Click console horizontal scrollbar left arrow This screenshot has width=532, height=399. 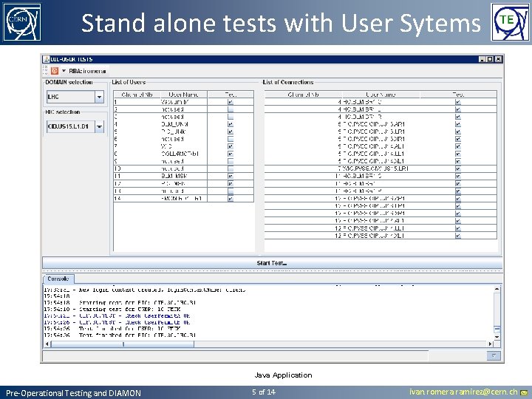click(47, 344)
